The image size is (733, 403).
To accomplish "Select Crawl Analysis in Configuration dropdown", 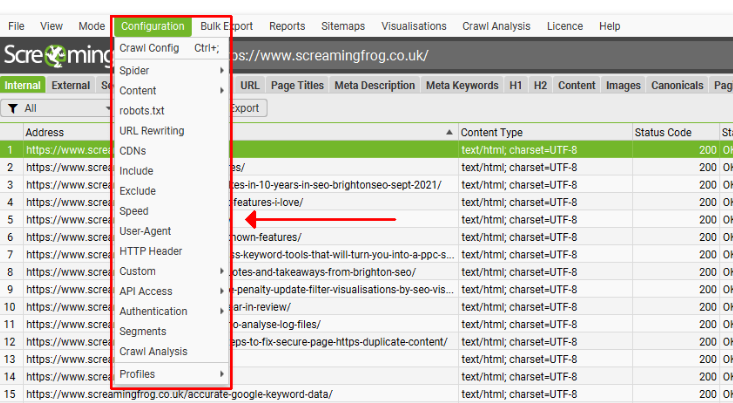I will tap(171, 352).
